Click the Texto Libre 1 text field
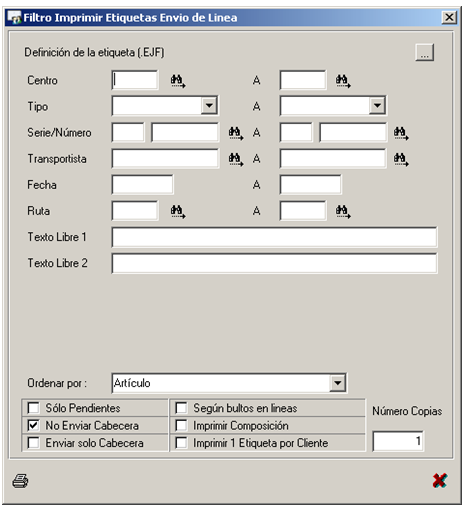The image size is (471, 509). (274, 237)
